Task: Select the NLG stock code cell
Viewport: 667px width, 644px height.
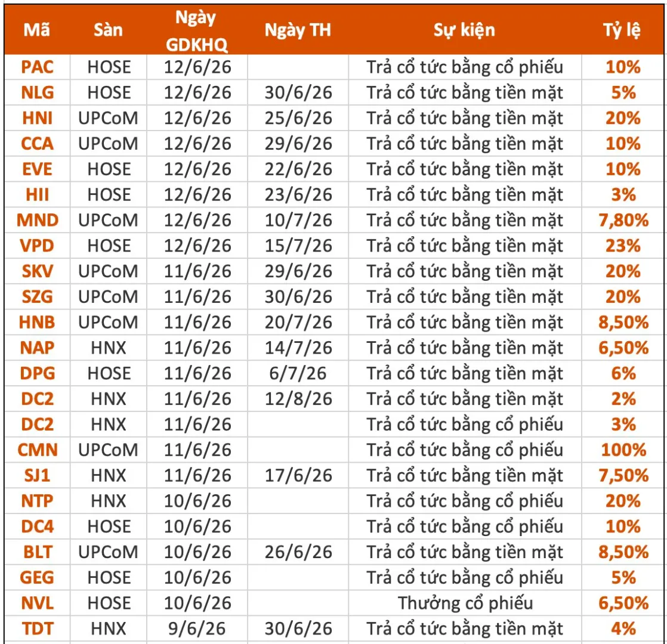Action: pos(38,92)
